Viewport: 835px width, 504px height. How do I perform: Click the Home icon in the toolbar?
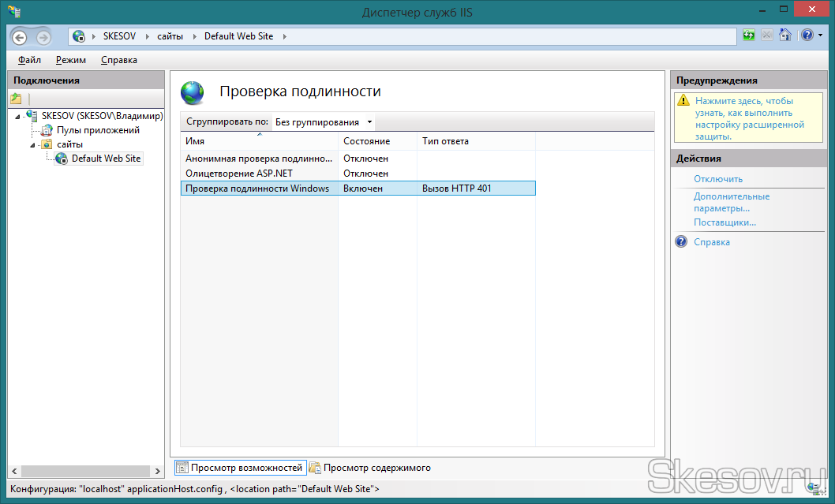[784, 35]
